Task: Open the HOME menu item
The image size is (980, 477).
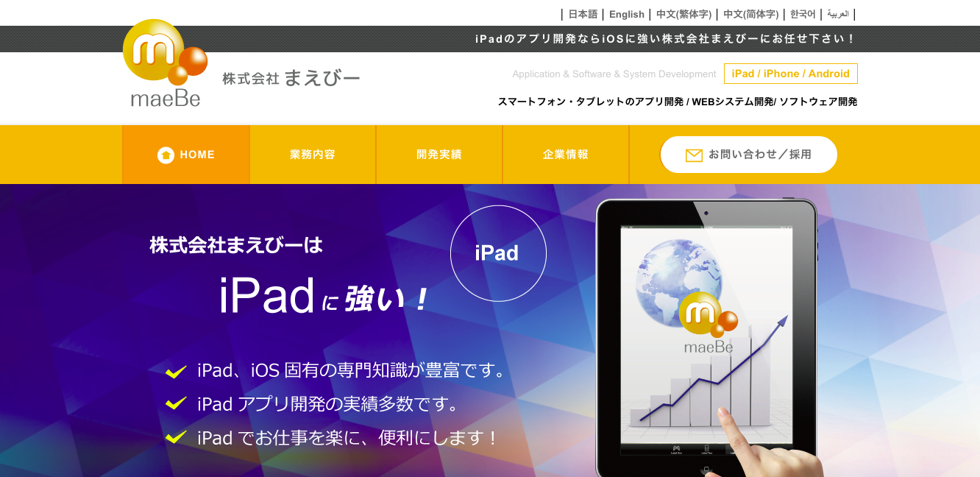Action: [x=186, y=155]
